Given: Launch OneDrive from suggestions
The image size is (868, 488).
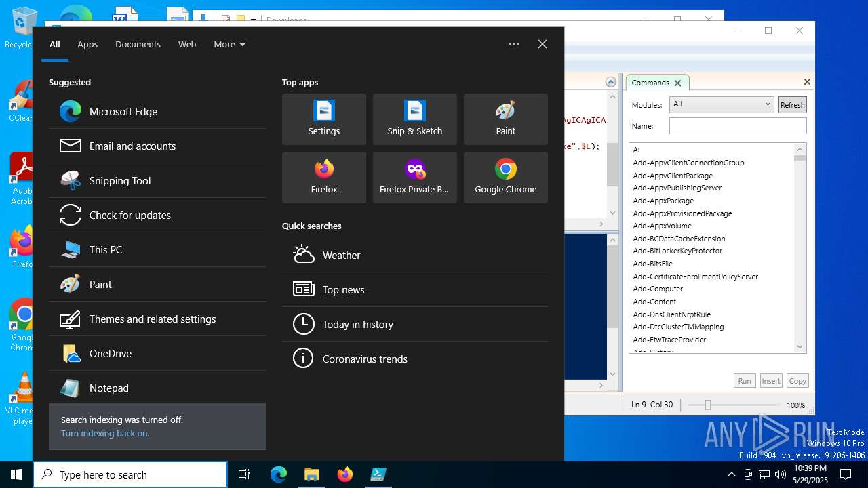Looking at the screenshot, I should pyautogui.click(x=157, y=353).
